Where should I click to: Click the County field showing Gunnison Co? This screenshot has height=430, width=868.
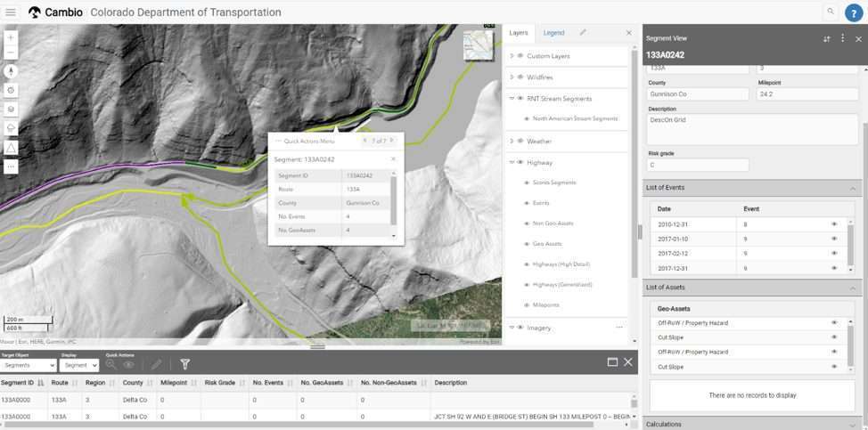point(694,93)
